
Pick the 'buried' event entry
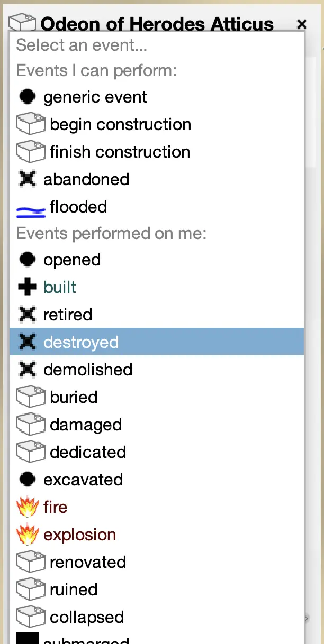point(74,398)
